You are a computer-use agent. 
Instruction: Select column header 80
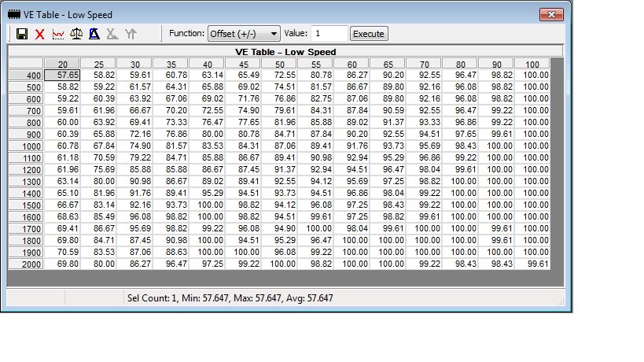point(460,64)
